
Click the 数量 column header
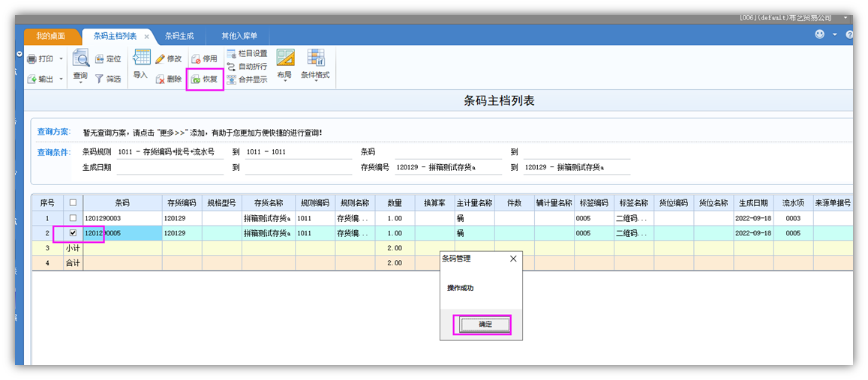[395, 203]
